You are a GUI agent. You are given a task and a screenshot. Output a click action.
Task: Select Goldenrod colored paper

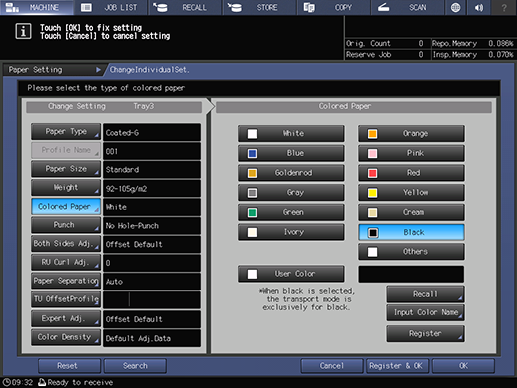[x=291, y=173]
